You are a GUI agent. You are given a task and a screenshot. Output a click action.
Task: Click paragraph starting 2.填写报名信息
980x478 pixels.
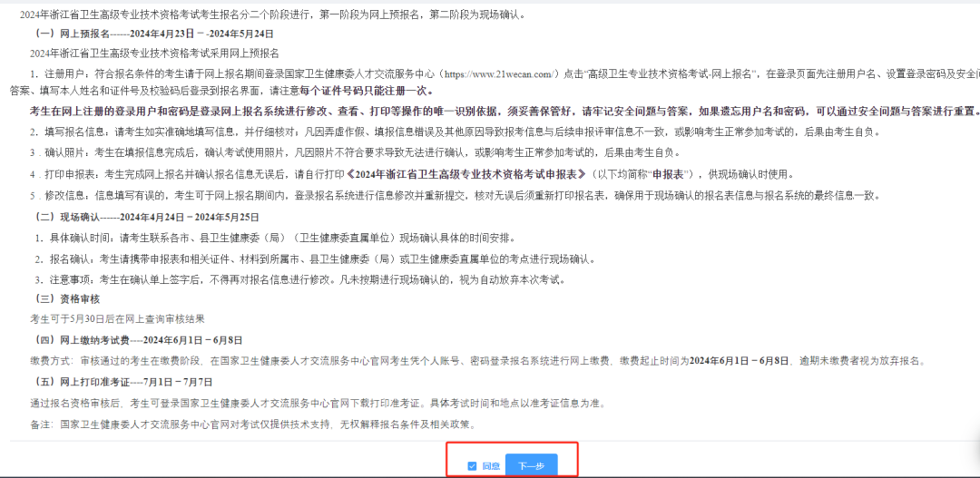click(x=455, y=132)
